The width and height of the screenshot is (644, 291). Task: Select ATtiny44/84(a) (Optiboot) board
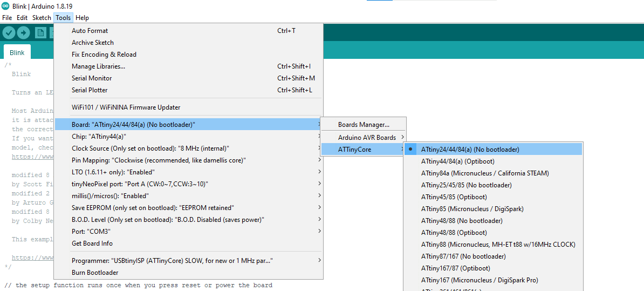(x=494, y=161)
